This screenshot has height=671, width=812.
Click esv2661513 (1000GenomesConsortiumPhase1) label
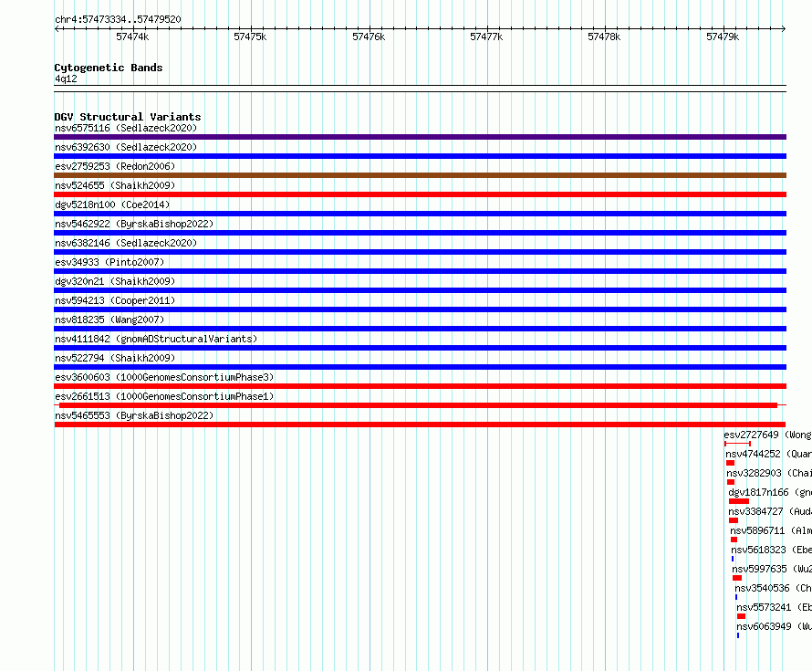pyautogui.click(x=164, y=396)
